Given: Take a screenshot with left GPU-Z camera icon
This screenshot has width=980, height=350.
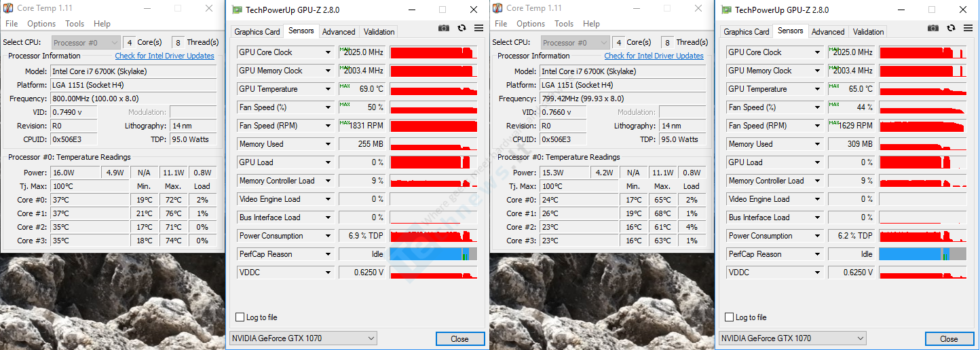Looking at the screenshot, I should coord(443,28).
